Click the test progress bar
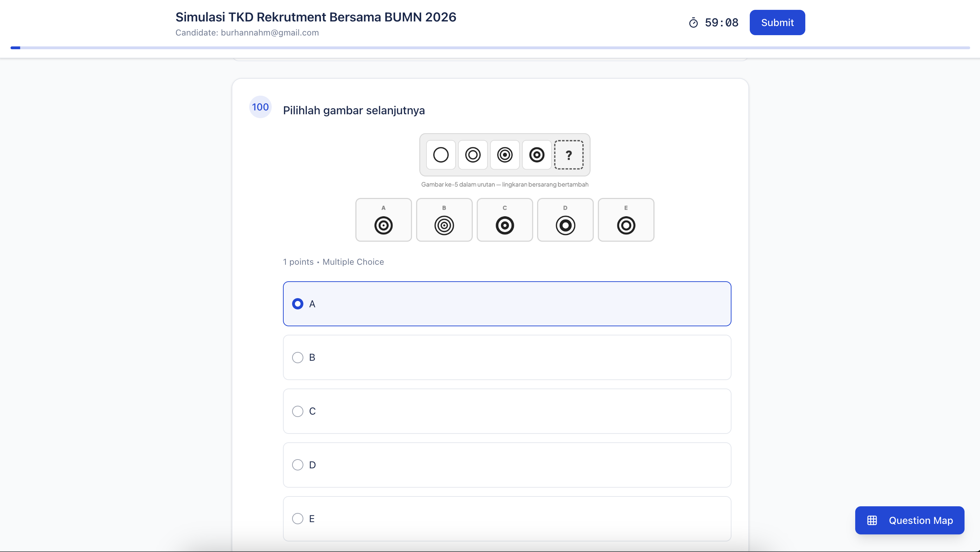The height and width of the screenshot is (552, 980). [490, 48]
